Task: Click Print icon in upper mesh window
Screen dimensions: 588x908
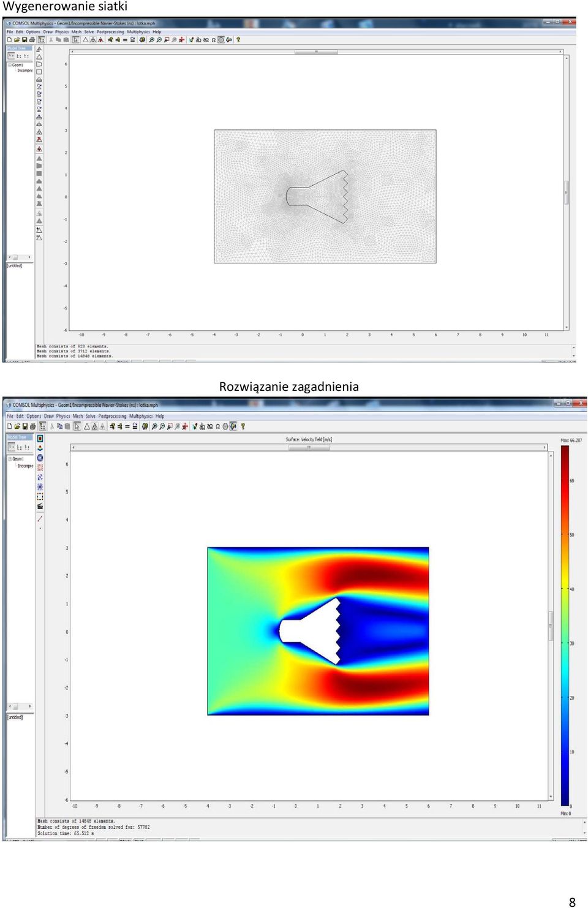Action: point(32,40)
